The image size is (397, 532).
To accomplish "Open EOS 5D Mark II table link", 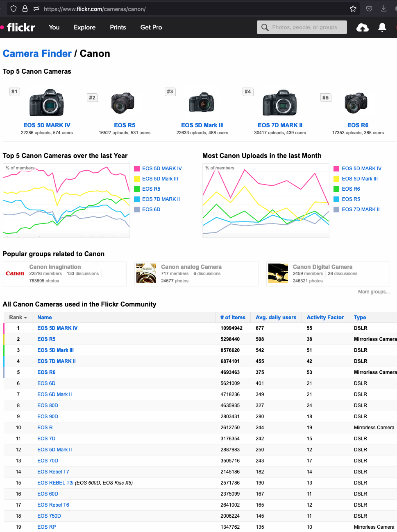I will [x=54, y=450].
